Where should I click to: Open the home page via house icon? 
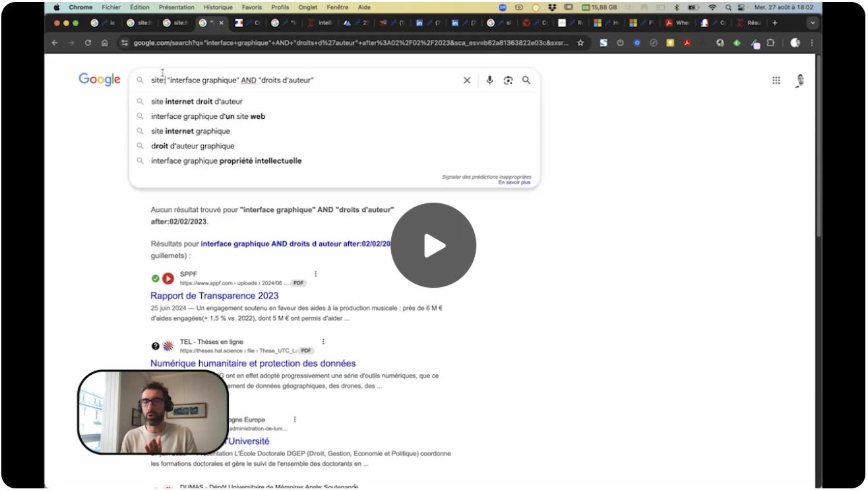105,43
